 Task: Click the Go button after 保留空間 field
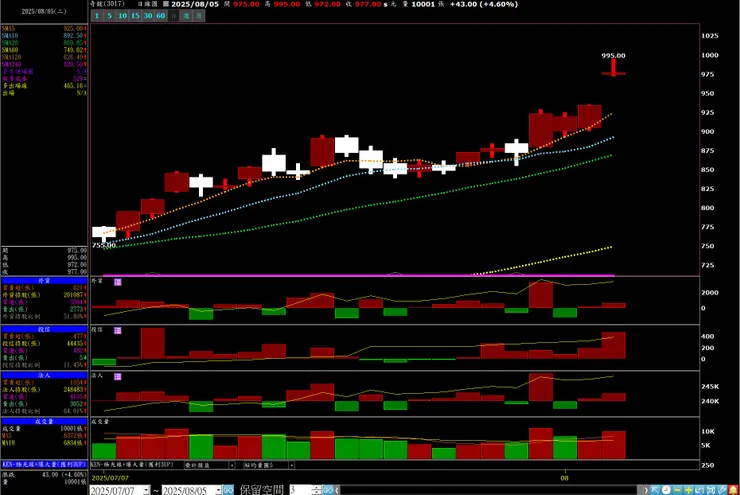(x=328, y=490)
